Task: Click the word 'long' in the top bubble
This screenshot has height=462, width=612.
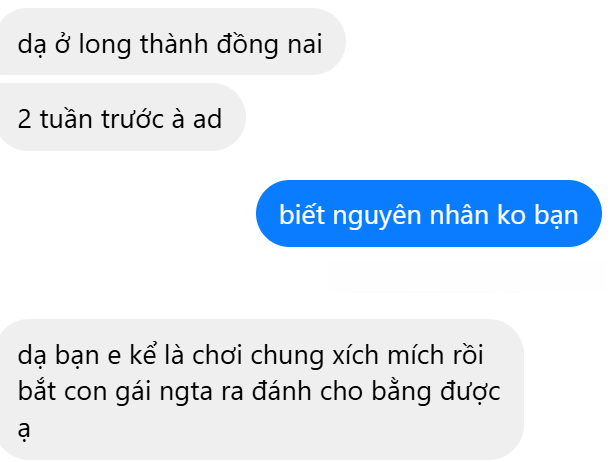Action: 105,45
